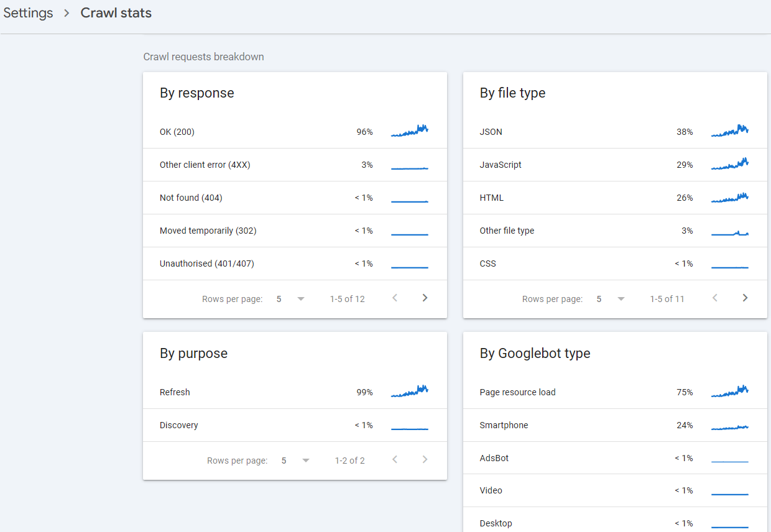Select the Crawl stats breadcrumb

(x=116, y=12)
